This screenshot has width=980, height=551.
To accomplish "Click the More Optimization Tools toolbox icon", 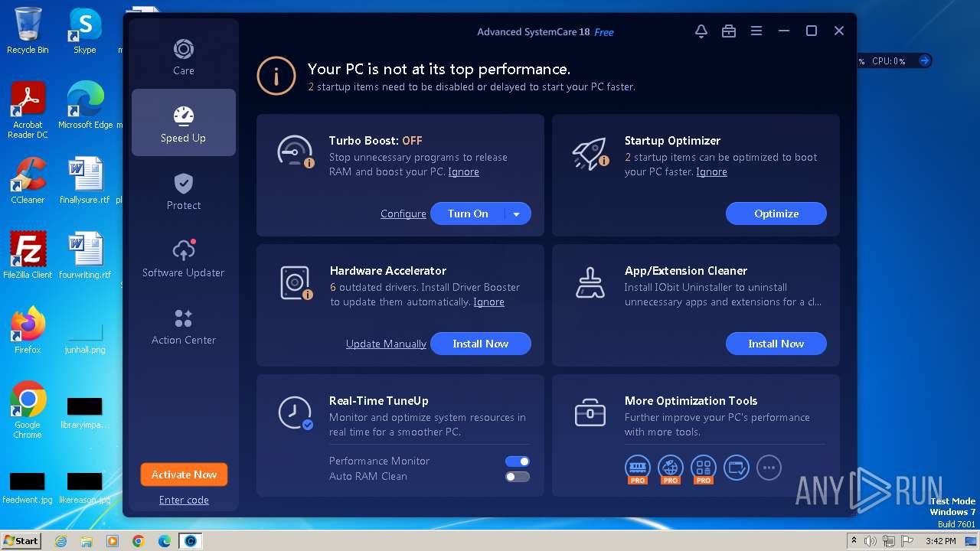I will [x=590, y=413].
